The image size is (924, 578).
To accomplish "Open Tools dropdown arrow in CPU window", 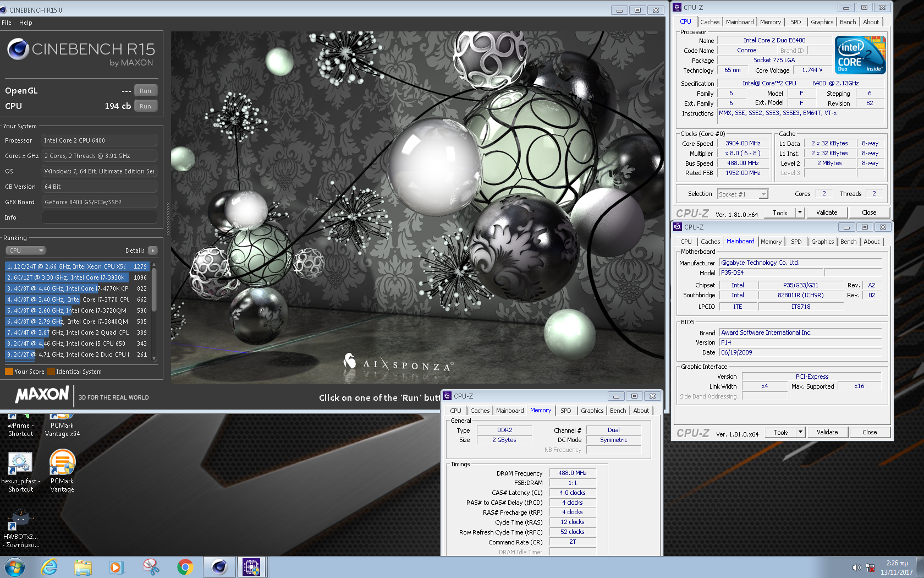I will (800, 212).
